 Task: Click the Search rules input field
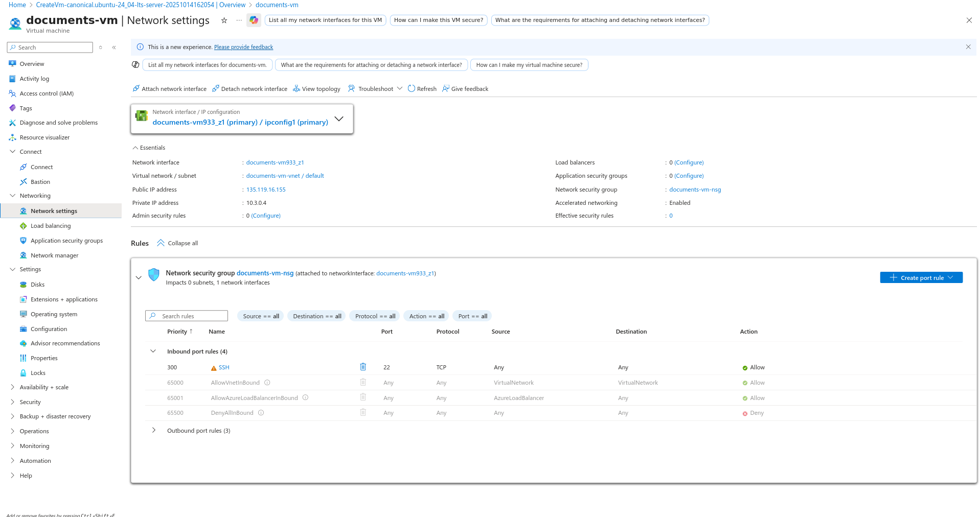[x=187, y=316]
